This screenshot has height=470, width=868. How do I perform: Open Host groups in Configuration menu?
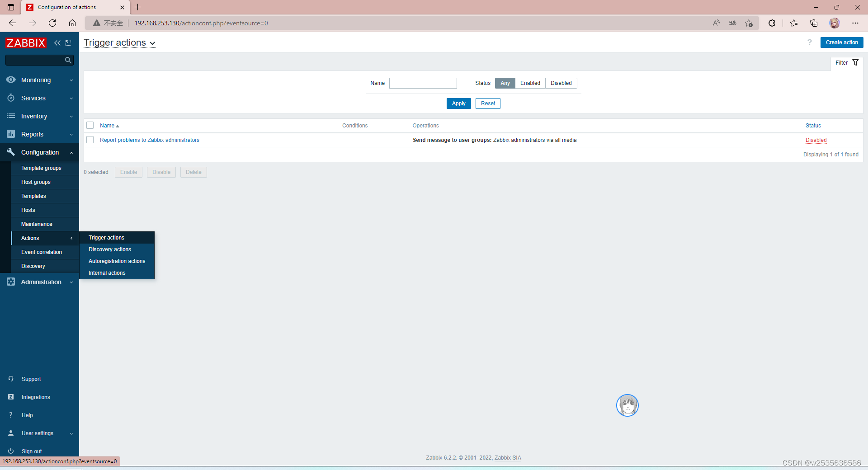45,182
